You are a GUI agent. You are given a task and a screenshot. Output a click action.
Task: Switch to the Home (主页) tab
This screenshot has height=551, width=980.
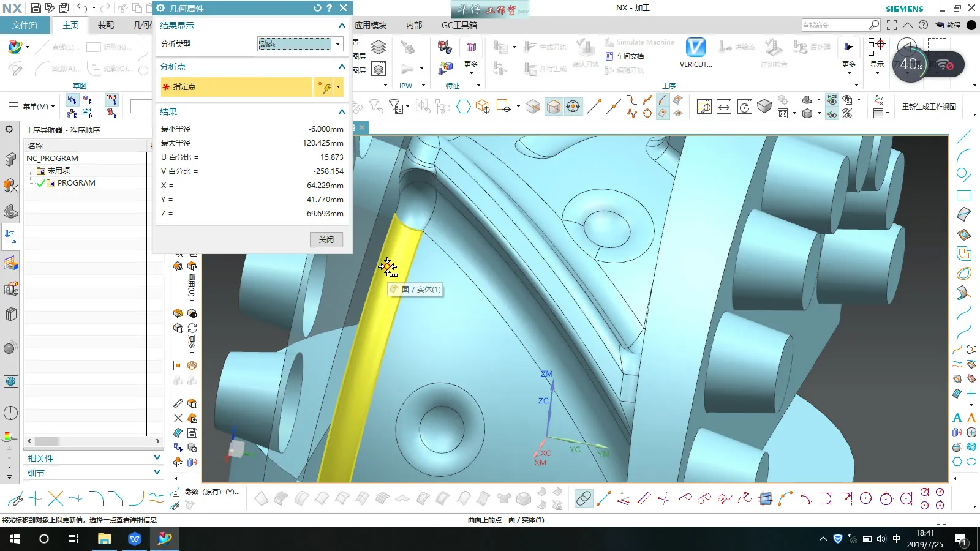coord(70,25)
